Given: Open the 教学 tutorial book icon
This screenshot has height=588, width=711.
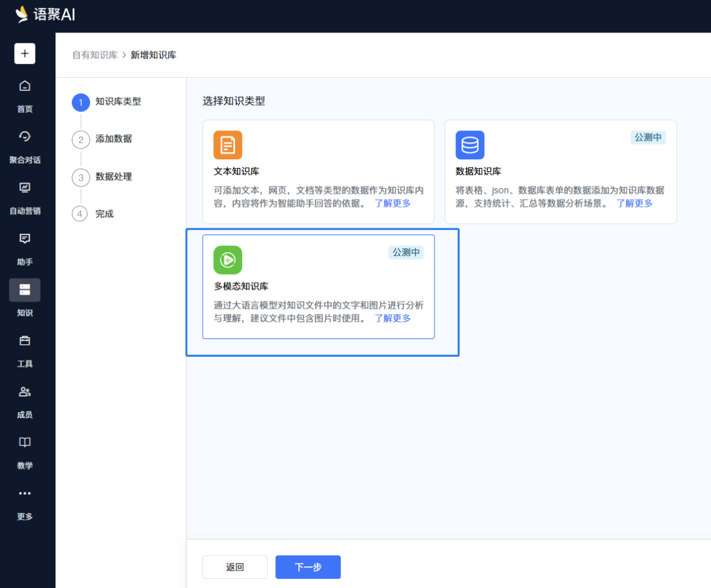Looking at the screenshot, I should [25, 442].
